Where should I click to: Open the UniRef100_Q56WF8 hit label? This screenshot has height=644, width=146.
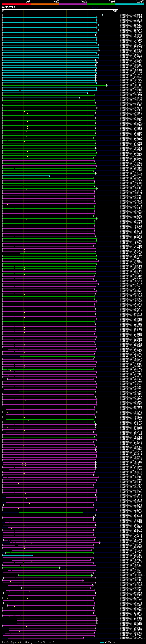tap(131, 15)
